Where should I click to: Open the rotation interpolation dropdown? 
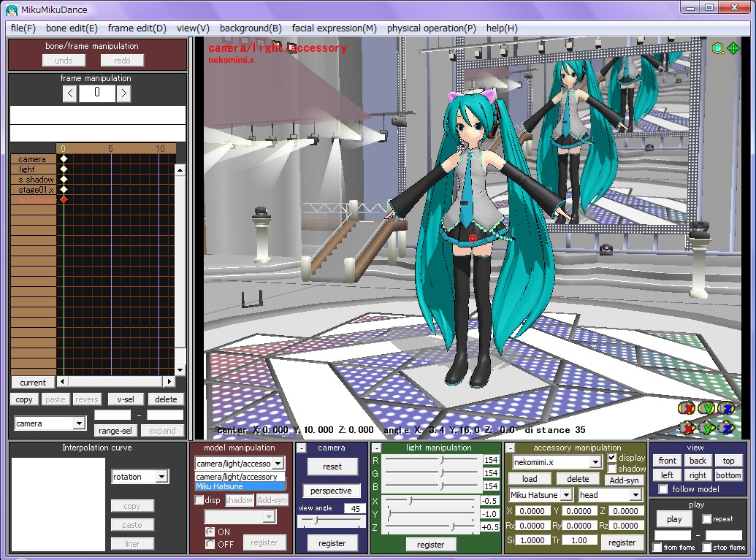point(161,477)
